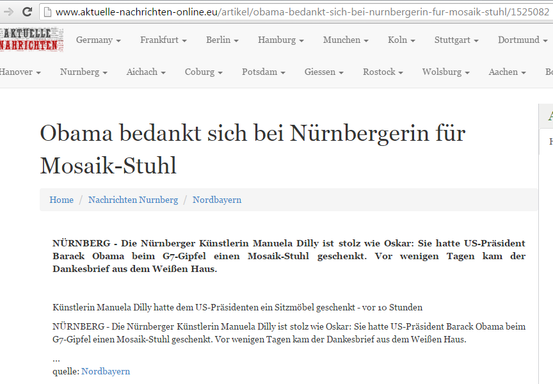
Task: Open the Frankfurt dropdown menu
Action: tap(163, 40)
